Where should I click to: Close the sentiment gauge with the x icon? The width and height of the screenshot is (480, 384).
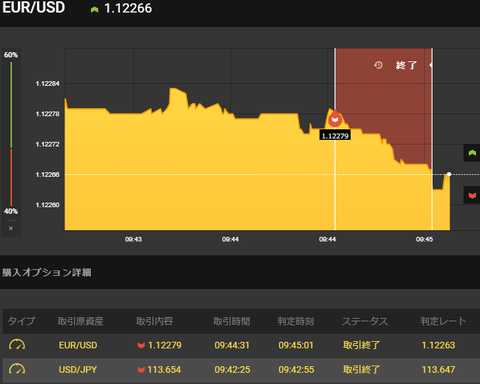11,228
